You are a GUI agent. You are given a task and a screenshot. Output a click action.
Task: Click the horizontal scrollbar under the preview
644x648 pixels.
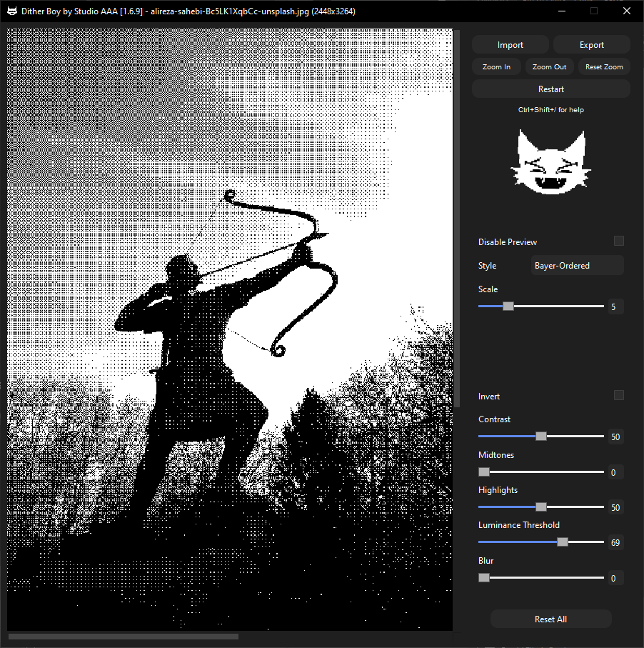click(x=123, y=637)
